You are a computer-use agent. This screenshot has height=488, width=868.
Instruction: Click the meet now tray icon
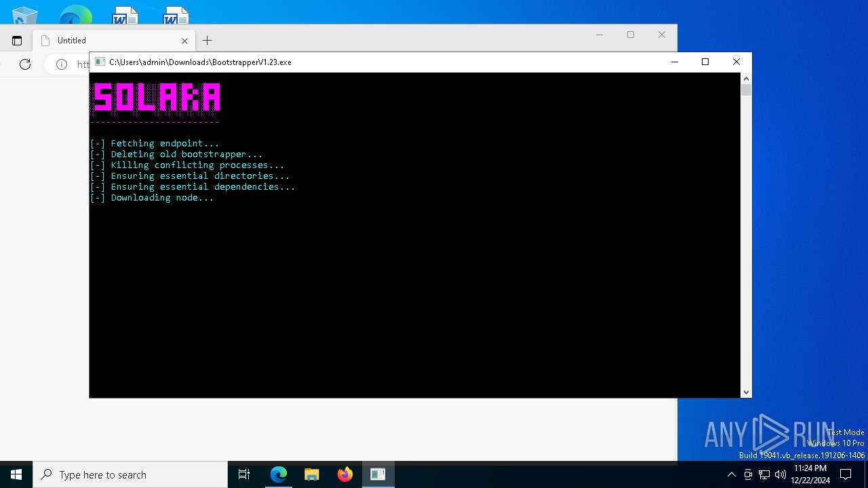[x=748, y=474]
